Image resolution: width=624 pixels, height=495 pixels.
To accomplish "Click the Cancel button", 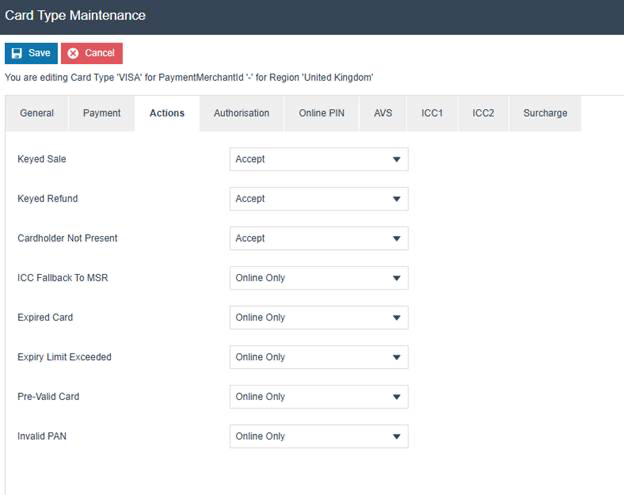I will tap(92, 53).
